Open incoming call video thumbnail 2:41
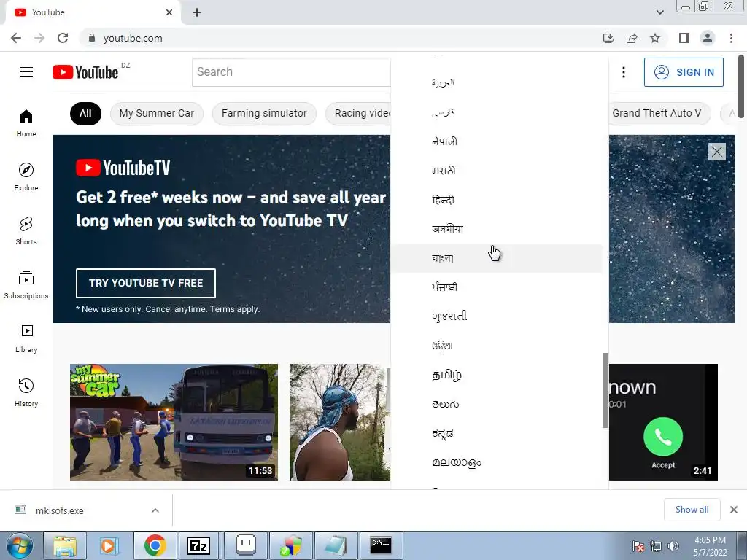The image size is (747, 560). click(663, 422)
